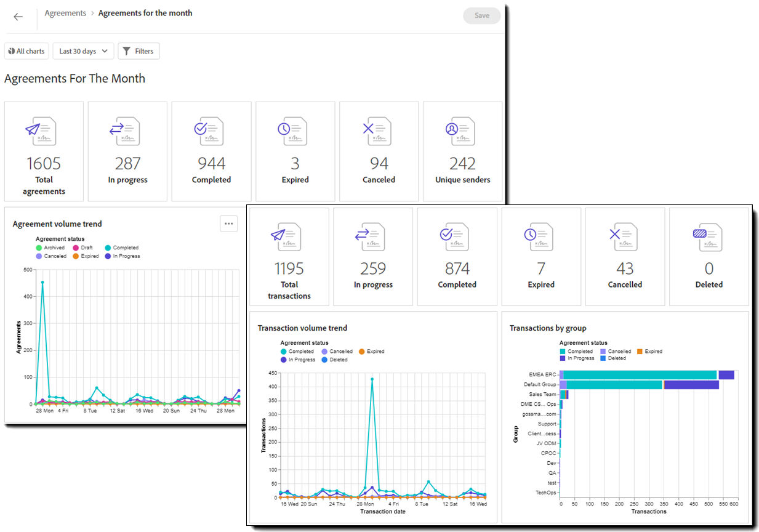Open the All charts selector
Screen dimensions: 759x532
[26, 51]
